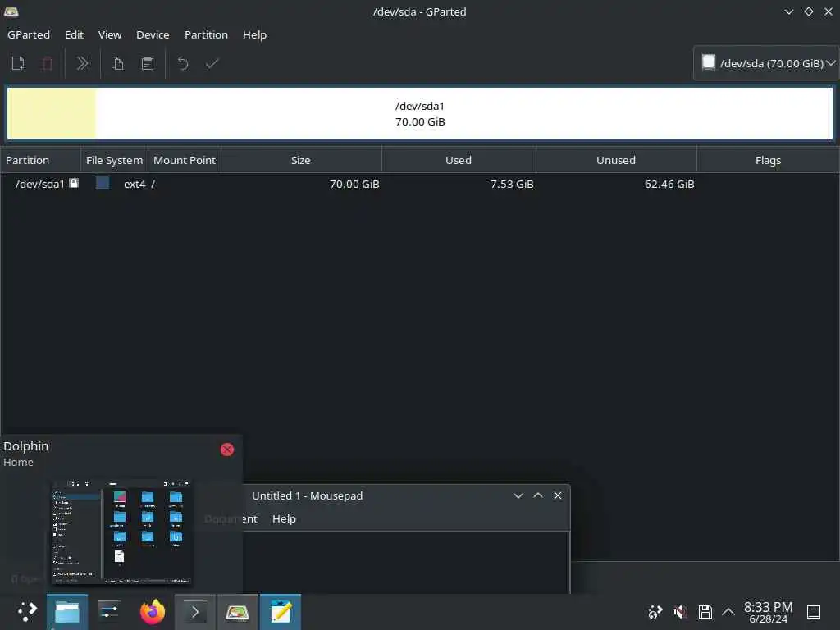Click the Dolphin file manager taskbar icon
Viewport: 840px width, 630px height.
[67, 612]
